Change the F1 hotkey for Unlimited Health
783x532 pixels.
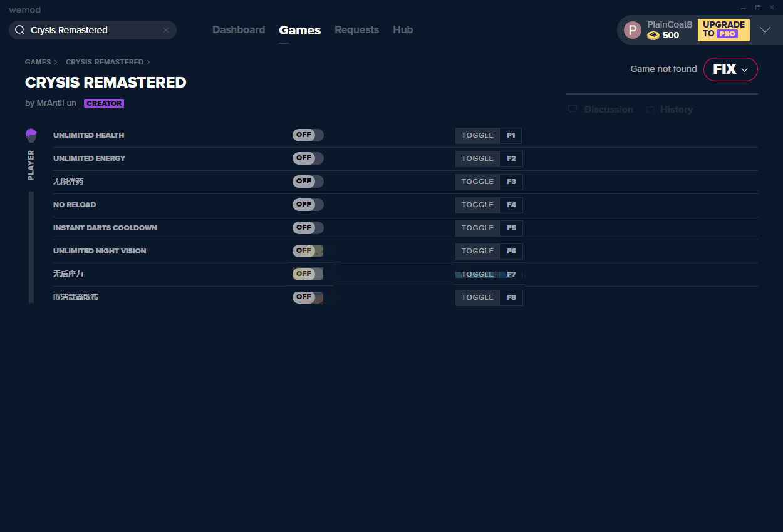pos(511,135)
